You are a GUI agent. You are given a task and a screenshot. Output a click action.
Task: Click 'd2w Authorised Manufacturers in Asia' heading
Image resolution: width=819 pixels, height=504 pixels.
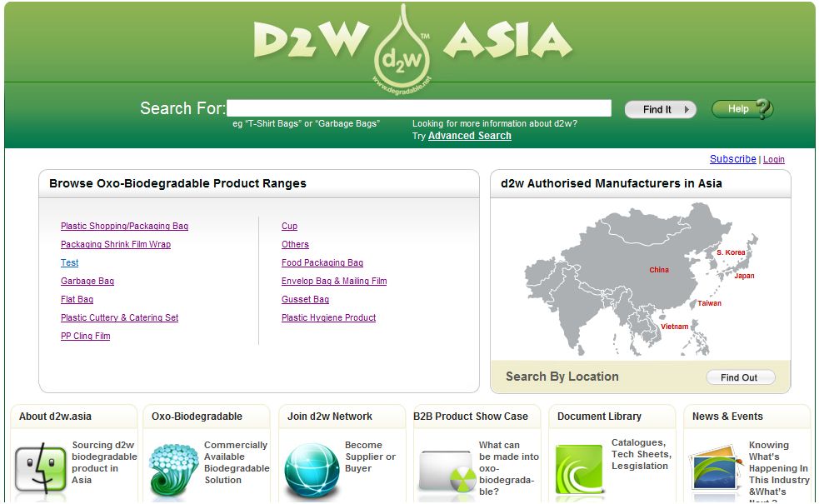pos(611,183)
